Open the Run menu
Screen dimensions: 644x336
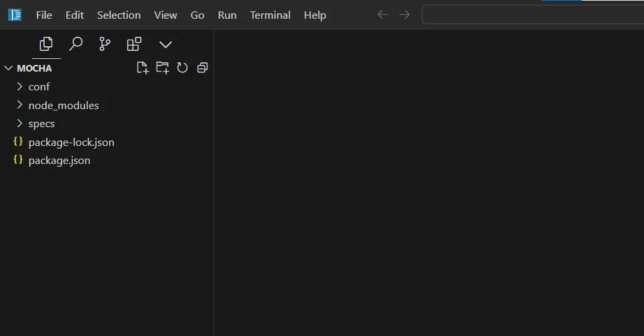pos(227,15)
